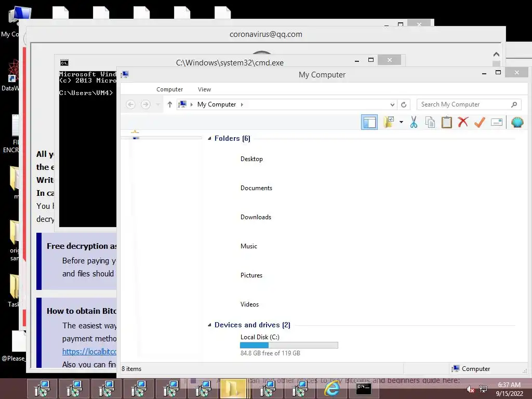Click the Up one level arrow
This screenshot has width=532, height=399.
pyautogui.click(x=170, y=104)
